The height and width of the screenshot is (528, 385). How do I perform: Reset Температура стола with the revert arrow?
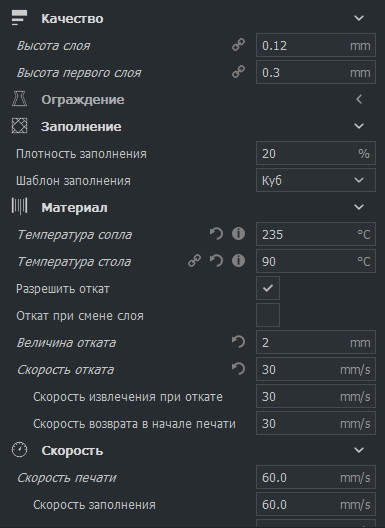pyautogui.click(x=216, y=261)
